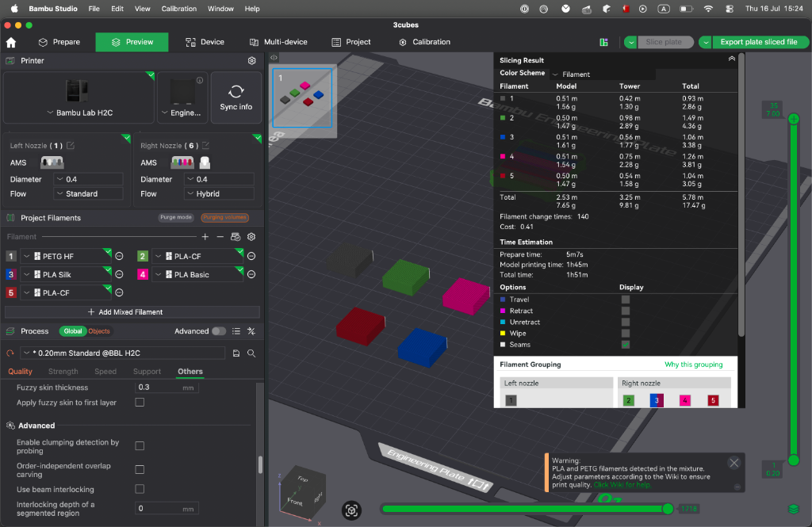The height and width of the screenshot is (527, 812).
Task: Open 0.20mm Standard process preset dropdown
Action: pyautogui.click(x=123, y=353)
